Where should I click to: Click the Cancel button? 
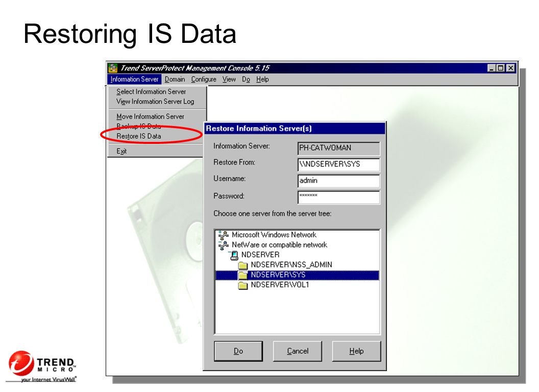(298, 351)
